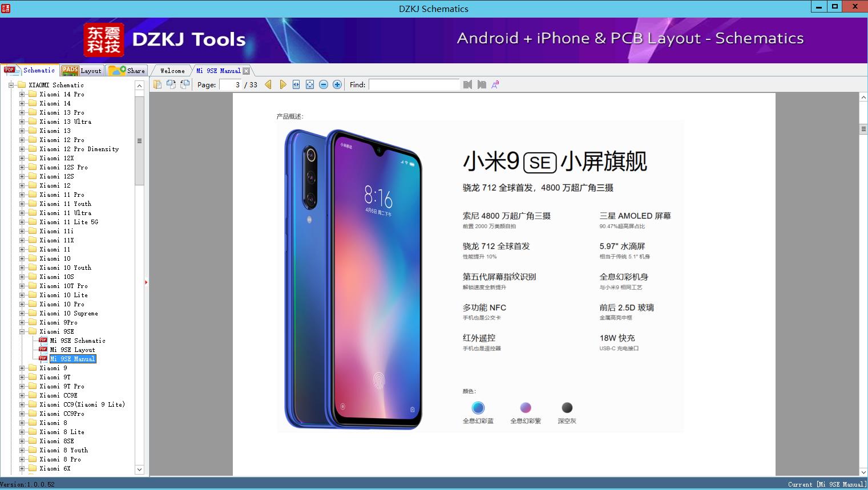Expand the Xiaomi 8 Youth folder
This screenshot has height=490, width=868.
pyautogui.click(x=22, y=450)
